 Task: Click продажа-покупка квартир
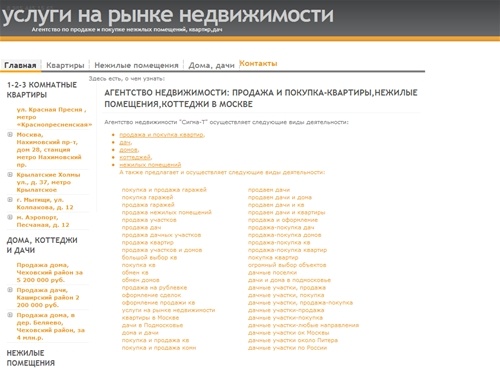(x=287, y=250)
